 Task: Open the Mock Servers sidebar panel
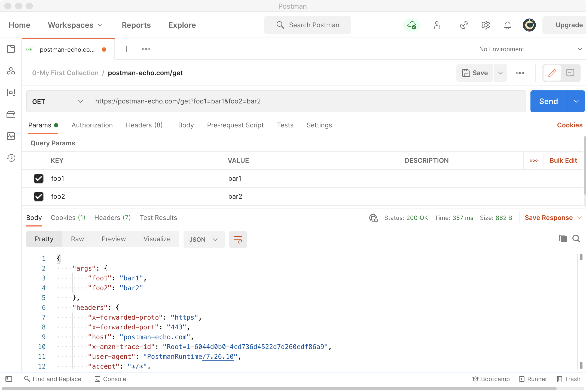pyautogui.click(x=11, y=114)
